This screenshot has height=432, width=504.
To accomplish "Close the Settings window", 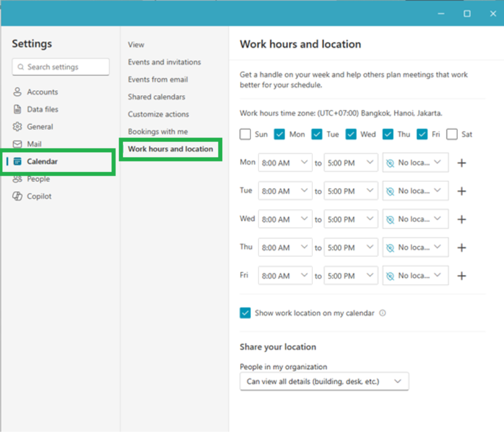I will tap(493, 14).
